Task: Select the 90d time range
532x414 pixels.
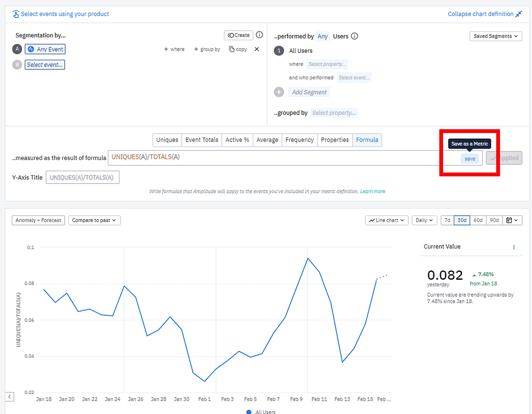Action: pos(494,220)
